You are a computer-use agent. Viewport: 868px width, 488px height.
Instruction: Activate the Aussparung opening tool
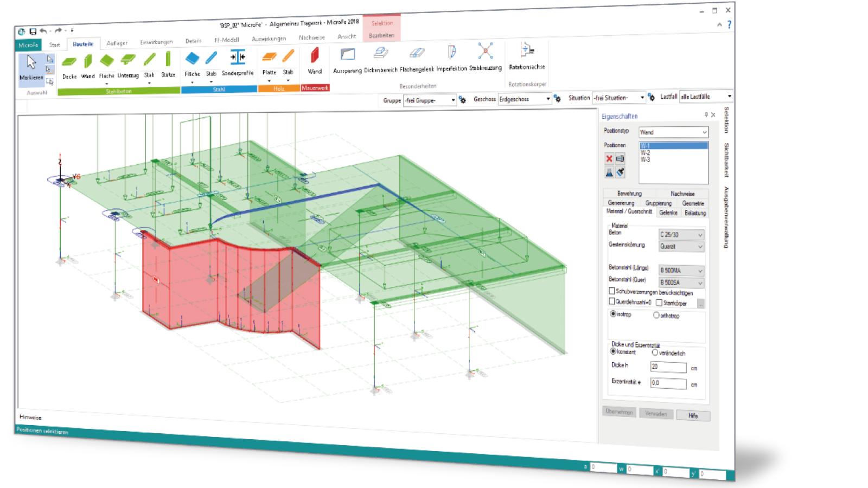point(347,61)
